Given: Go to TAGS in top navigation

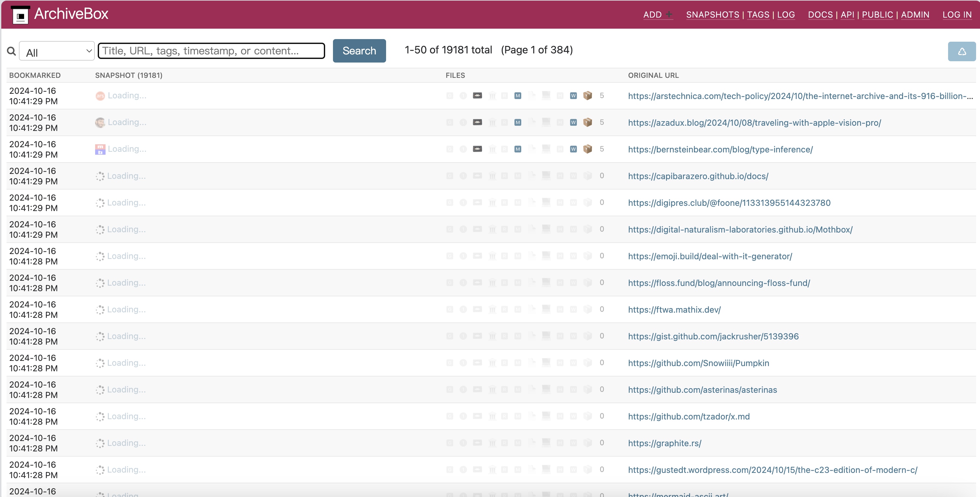Looking at the screenshot, I should pos(758,14).
